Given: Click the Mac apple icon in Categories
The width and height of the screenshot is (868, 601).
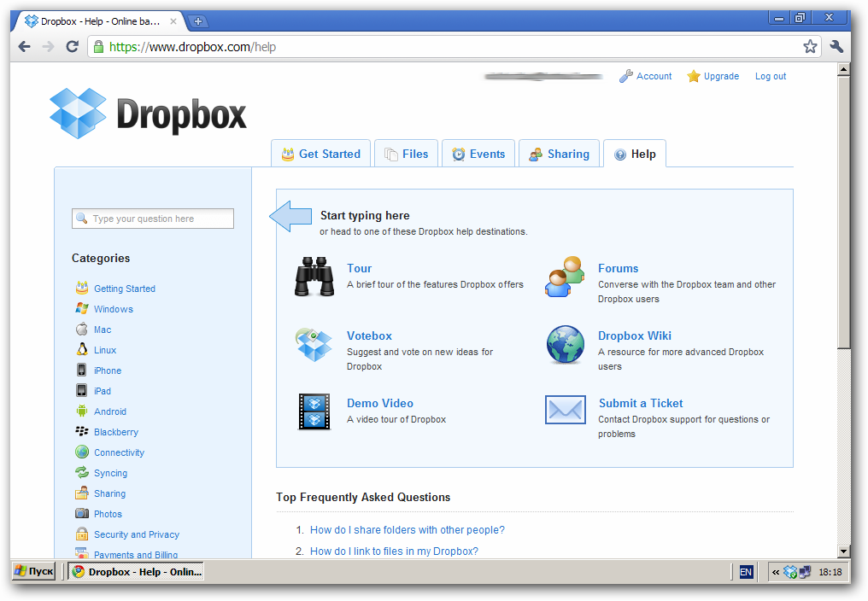Looking at the screenshot, I should [82, 329].
